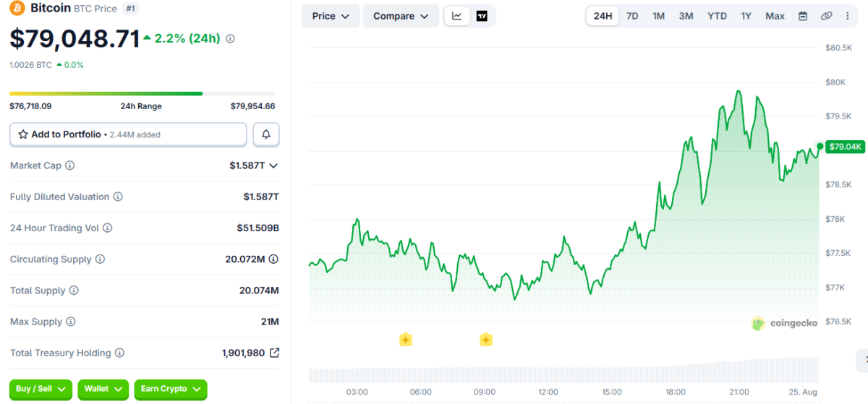Screen dimensions: 868x404
Task: Click the Fully Diluted Valuation $1.587T value
Action: tap(261, 197)
